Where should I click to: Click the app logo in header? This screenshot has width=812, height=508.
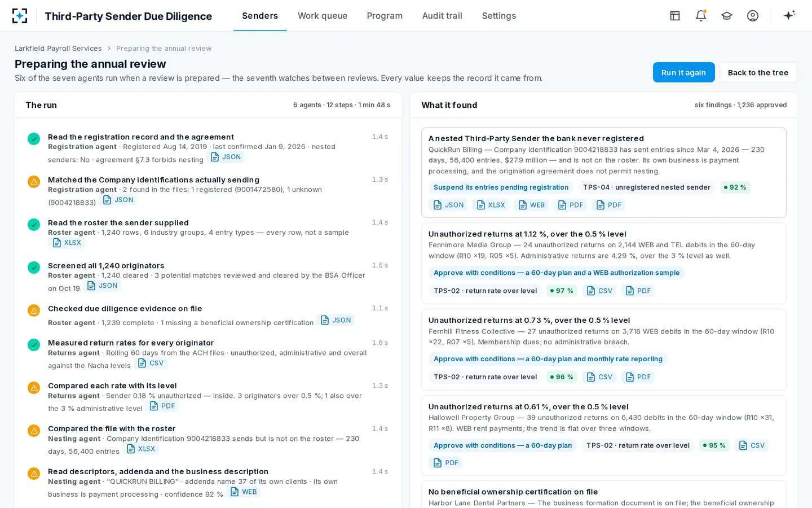(x=20, y=16)
